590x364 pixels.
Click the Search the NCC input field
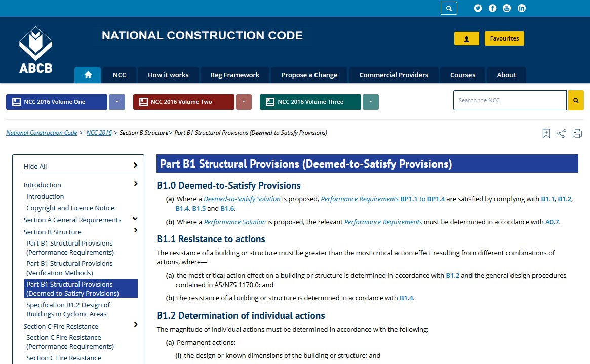509,100
